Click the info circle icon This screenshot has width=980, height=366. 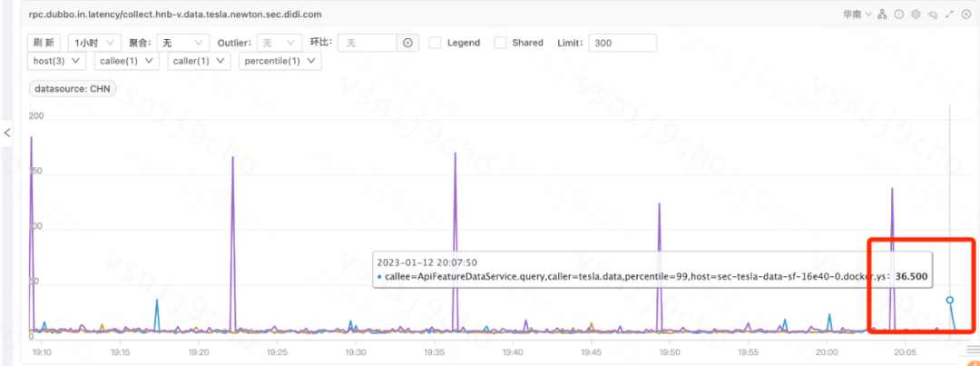pyautogui.click(x=898, y=15)
